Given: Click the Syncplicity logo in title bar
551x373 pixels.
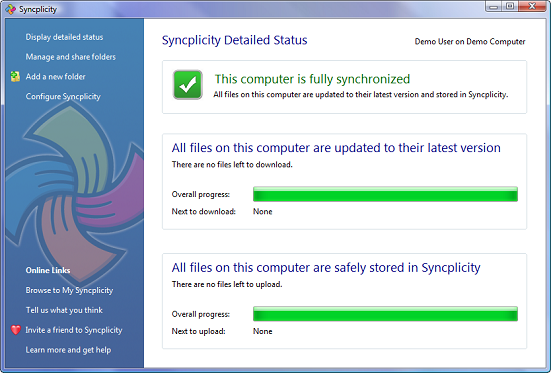Looking at the screenshot, I should tap(11, 9).
